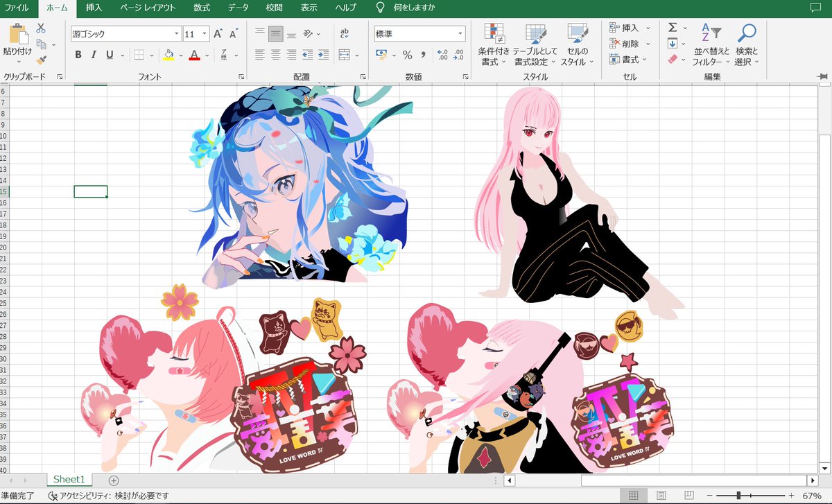Toggle align text left

click(260, 55)
